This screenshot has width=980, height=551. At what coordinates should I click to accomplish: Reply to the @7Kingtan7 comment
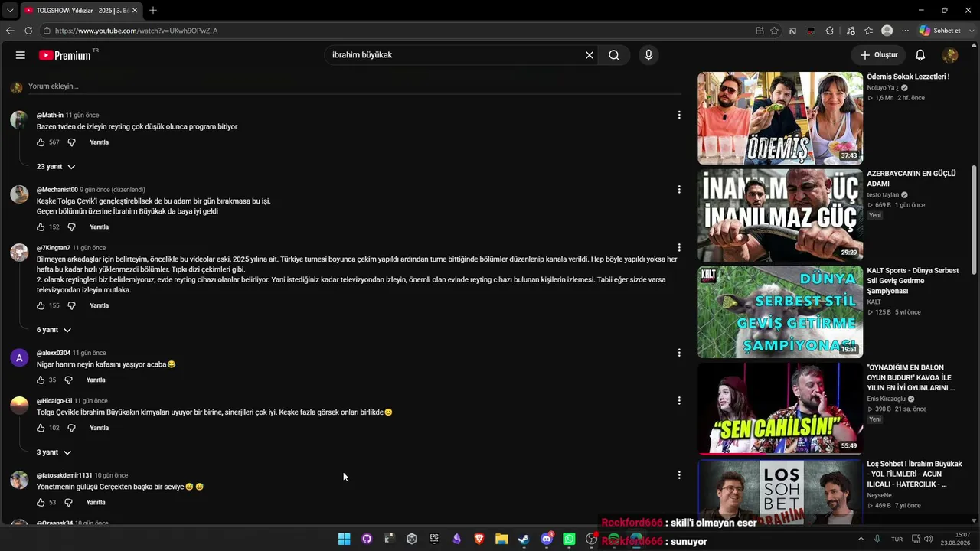[99, 305]
